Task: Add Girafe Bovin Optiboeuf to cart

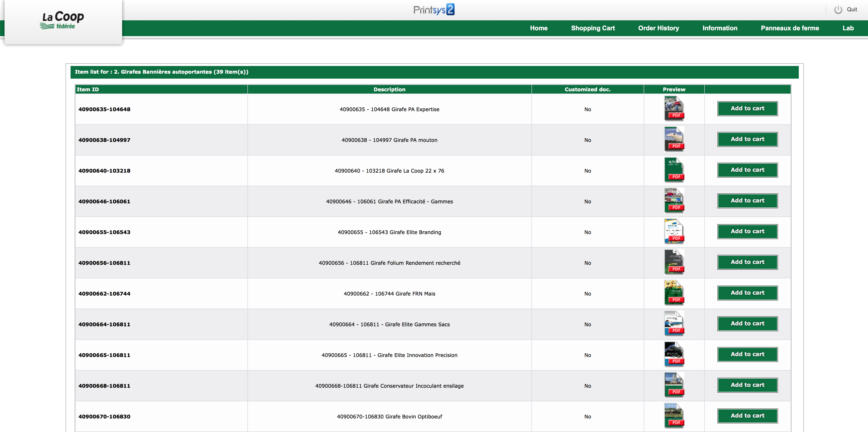Action: pyautogui.click(x=747, y=416)
